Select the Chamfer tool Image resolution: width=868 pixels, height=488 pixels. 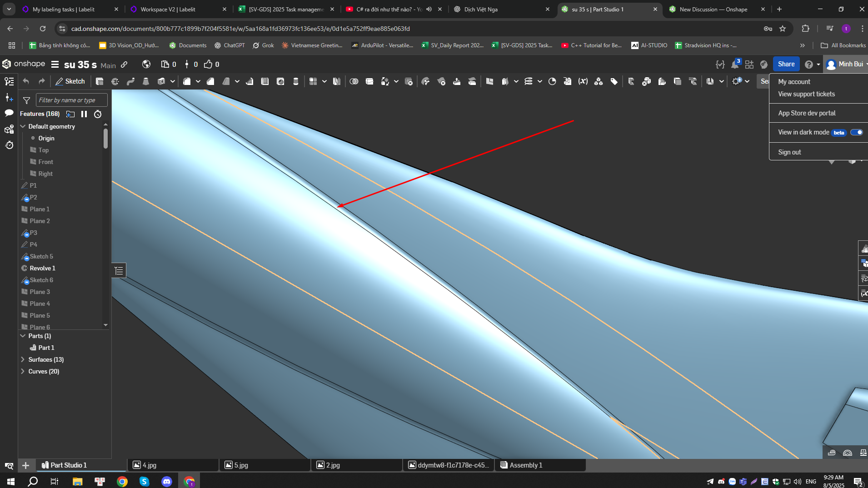[x=210, y=81]
